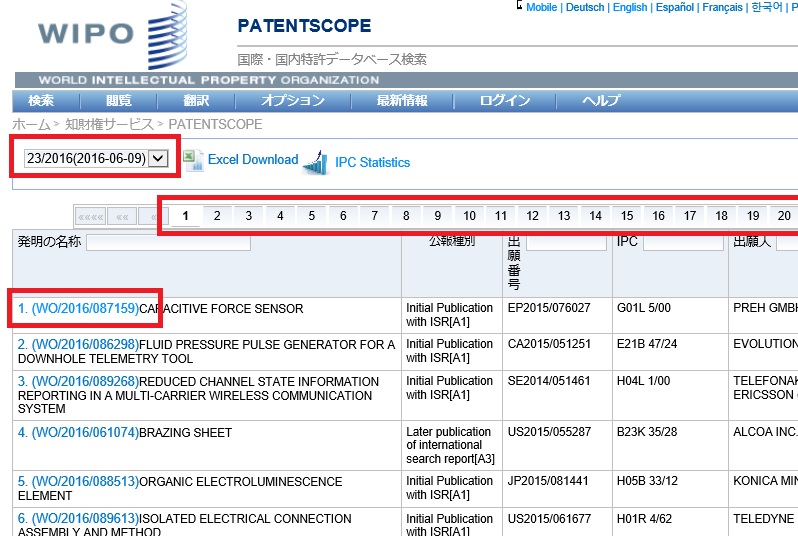Viewport: 798px width, 536px height.
Task: Go to results page 2
Action: [217, 216]
